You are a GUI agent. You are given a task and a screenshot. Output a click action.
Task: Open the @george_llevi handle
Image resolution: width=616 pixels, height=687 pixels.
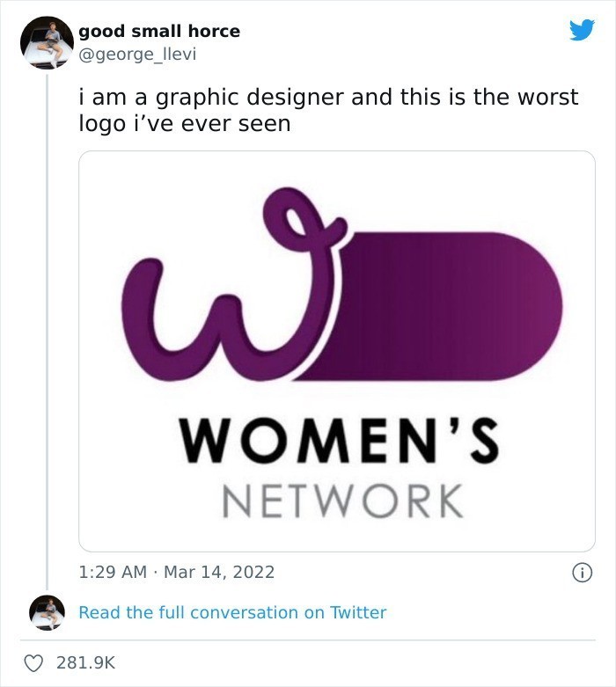coord(137,55)
